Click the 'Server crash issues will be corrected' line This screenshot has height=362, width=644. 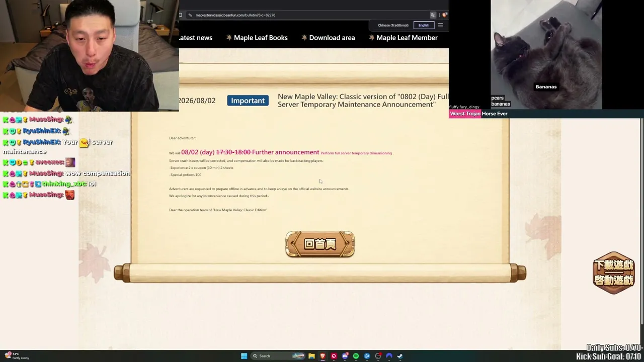tap(246, 161)
